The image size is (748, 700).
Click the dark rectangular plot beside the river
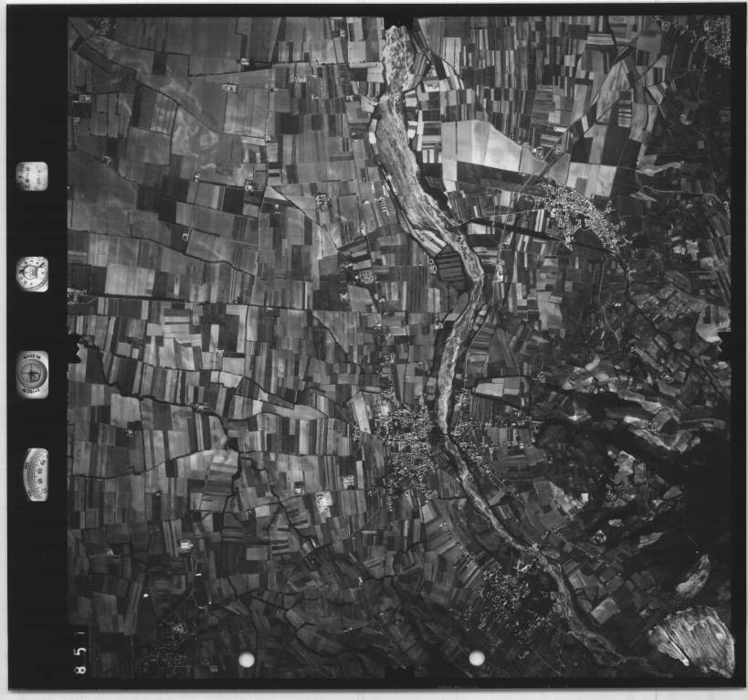[449, 265]
